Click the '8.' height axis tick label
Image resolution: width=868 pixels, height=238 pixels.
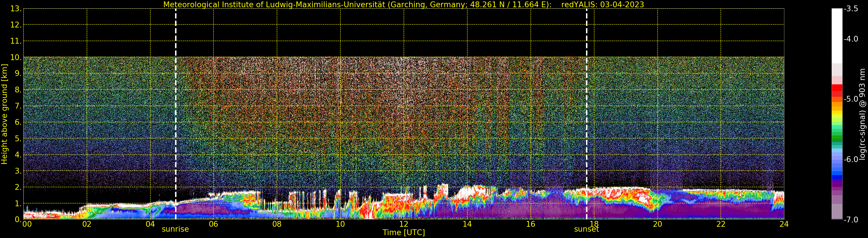pos(18,90)
